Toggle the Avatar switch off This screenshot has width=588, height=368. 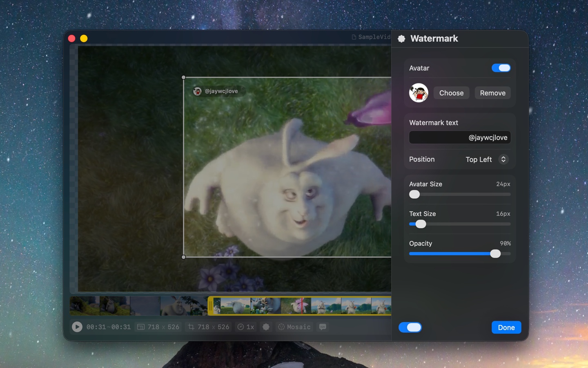tap(501, 68)
